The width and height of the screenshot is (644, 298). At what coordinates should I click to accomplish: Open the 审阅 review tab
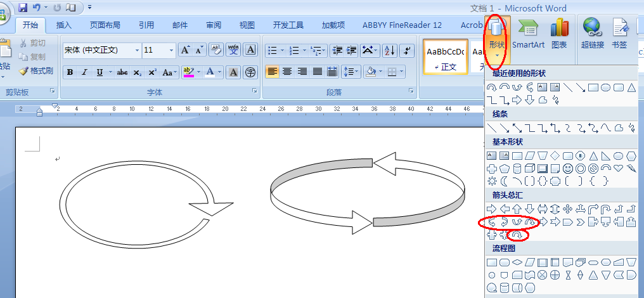[x=214, y=25]
